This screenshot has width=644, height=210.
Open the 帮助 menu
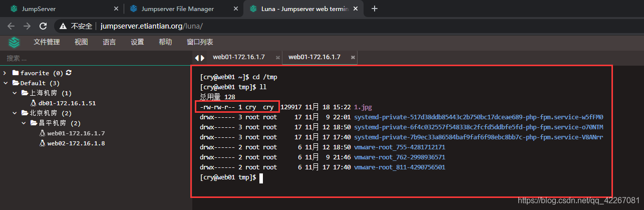coord(165,42)
